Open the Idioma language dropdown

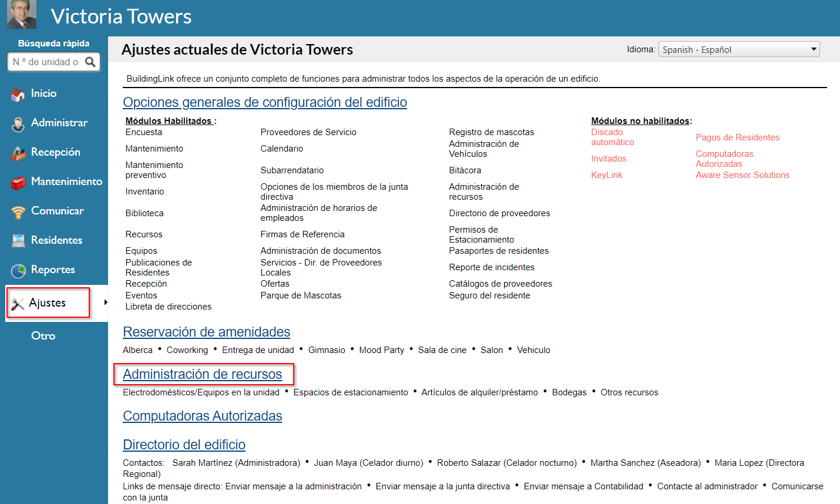(739, 49)
